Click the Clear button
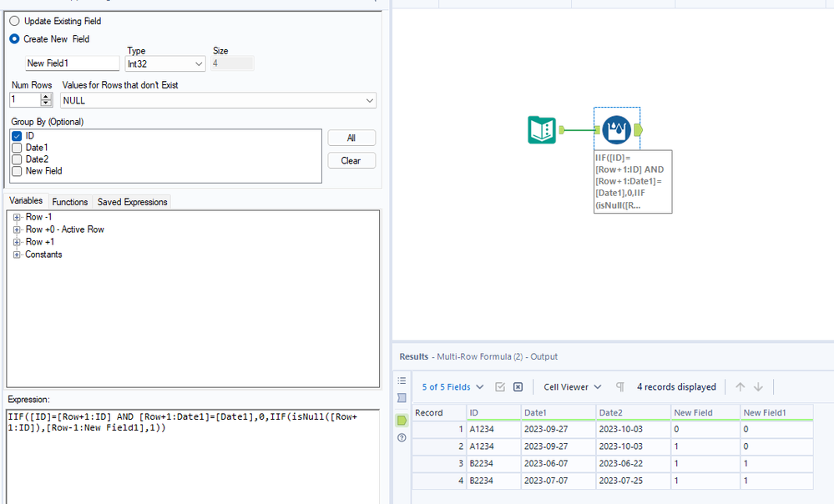 [x=351, y=160]
